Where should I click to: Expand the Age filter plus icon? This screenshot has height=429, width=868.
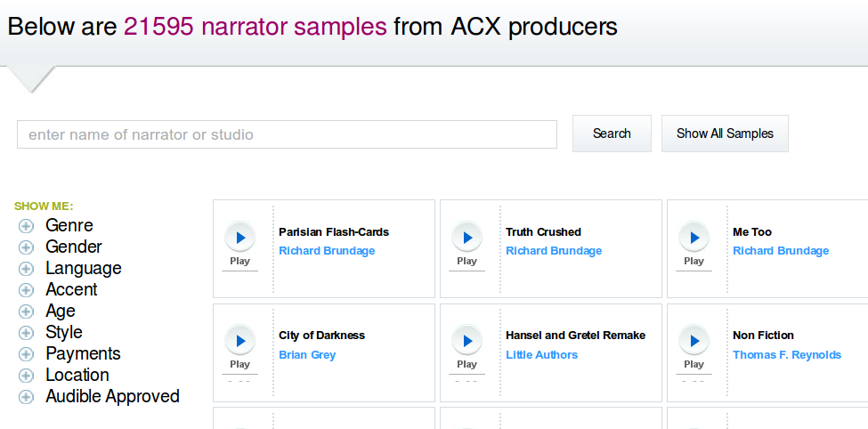click(27, 312)
